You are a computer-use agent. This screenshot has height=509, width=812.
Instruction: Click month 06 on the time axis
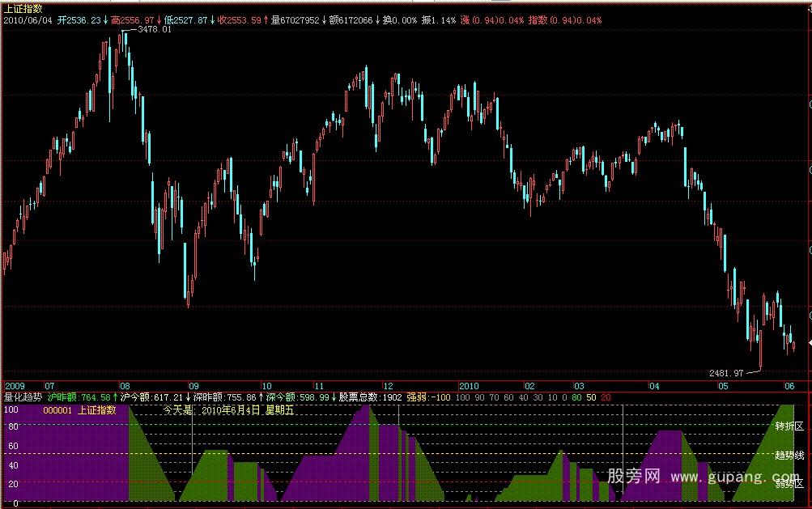point(789,386)
